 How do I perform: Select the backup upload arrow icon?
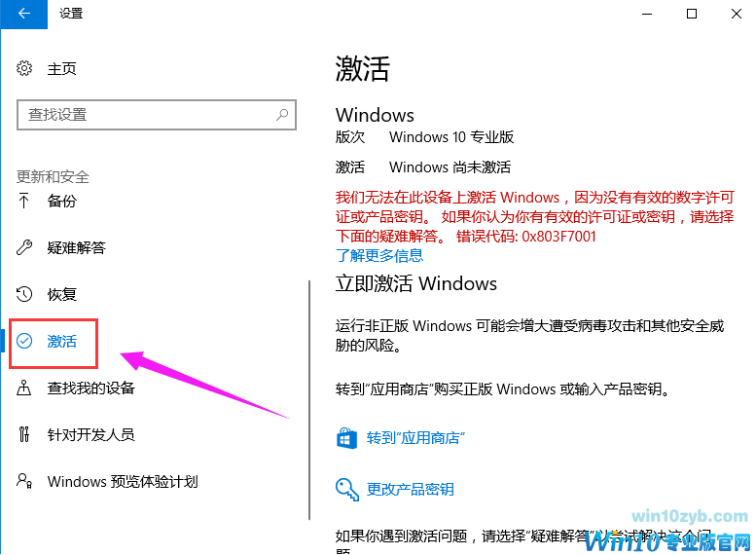23,201
